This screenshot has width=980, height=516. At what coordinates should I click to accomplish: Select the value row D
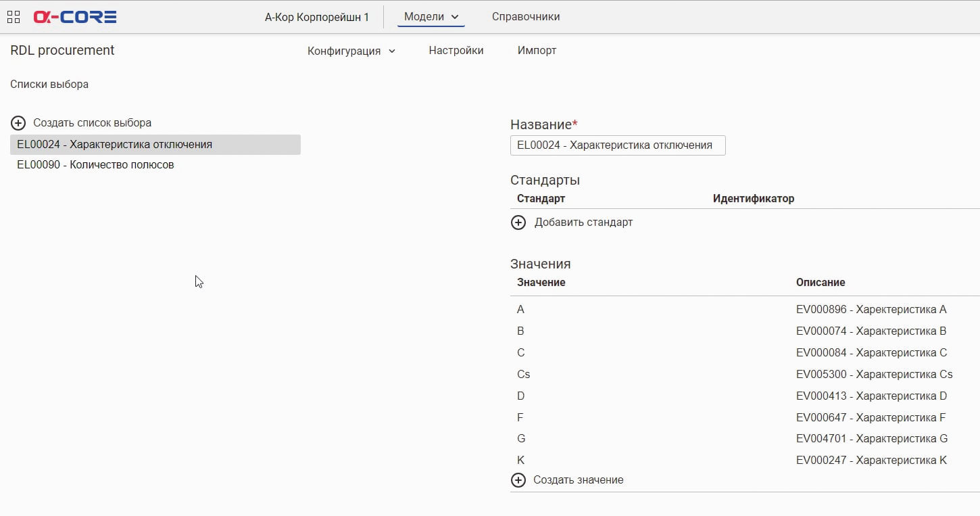click(745, 396)
